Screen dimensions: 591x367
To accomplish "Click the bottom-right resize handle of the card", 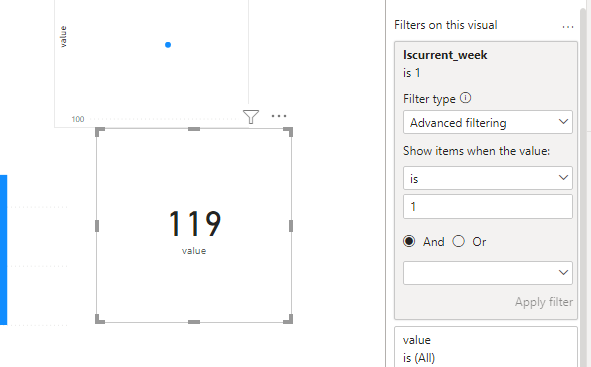I will (x=288, y=319).
